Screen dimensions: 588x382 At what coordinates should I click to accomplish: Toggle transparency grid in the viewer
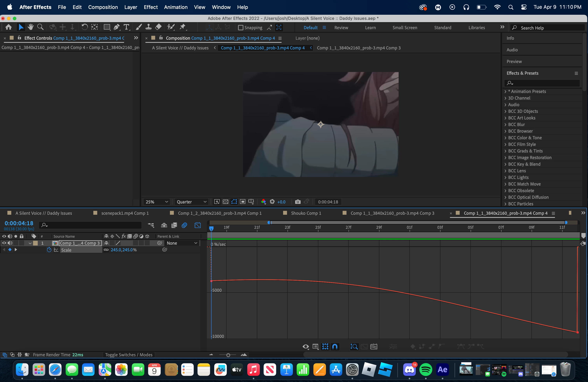point(225,202)
